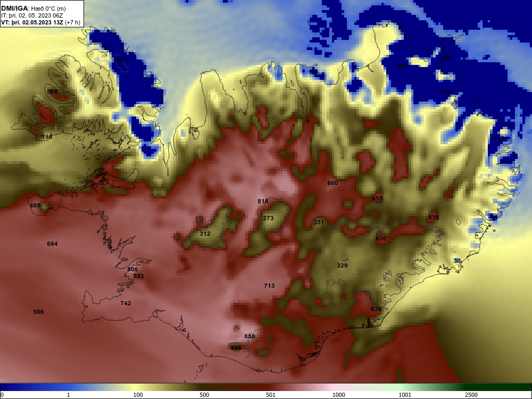Click the map value 606
Viewport: 532px width, 399px height.
click(x=381, y=238)
